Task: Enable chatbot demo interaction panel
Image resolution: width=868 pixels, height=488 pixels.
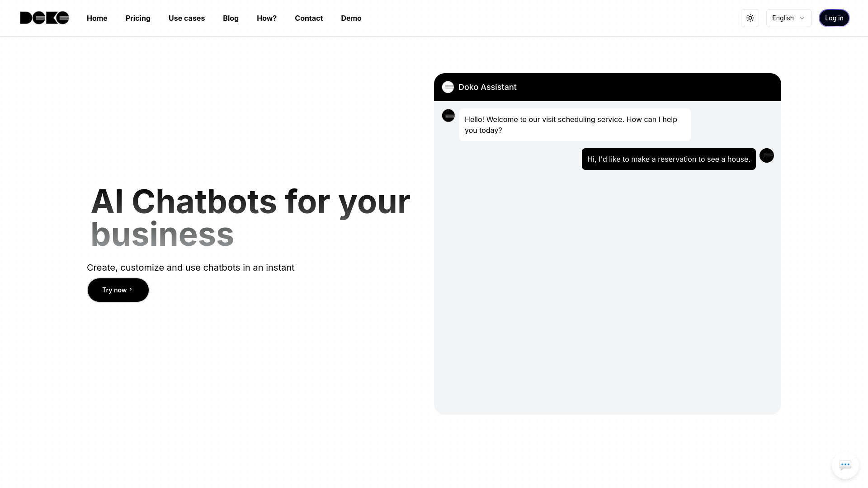Action: point(845,465)
